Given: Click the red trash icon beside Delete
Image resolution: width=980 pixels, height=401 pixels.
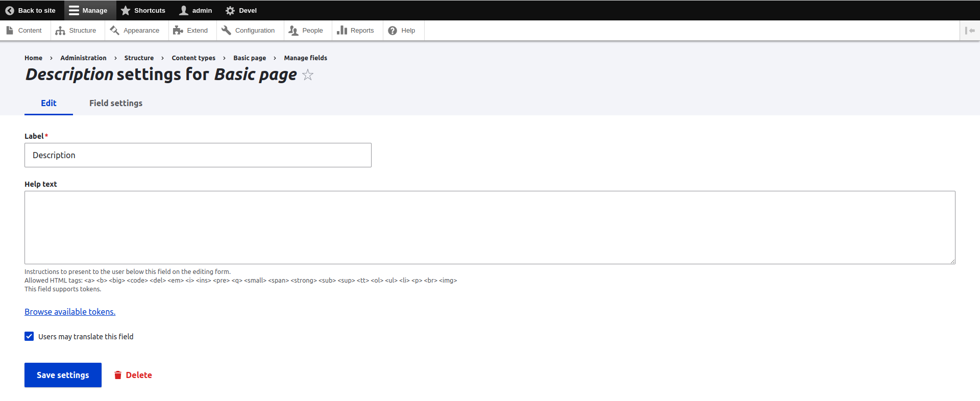Looking at the screenshot, I should coord(118,375).
